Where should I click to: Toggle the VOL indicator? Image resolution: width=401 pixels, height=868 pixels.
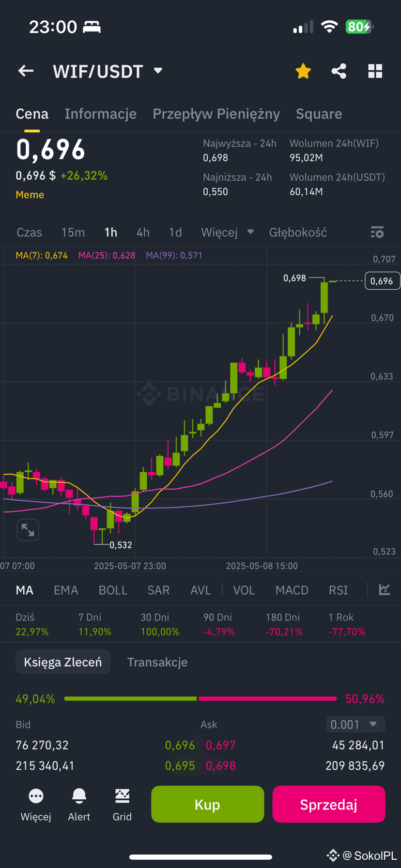point(244,590)
